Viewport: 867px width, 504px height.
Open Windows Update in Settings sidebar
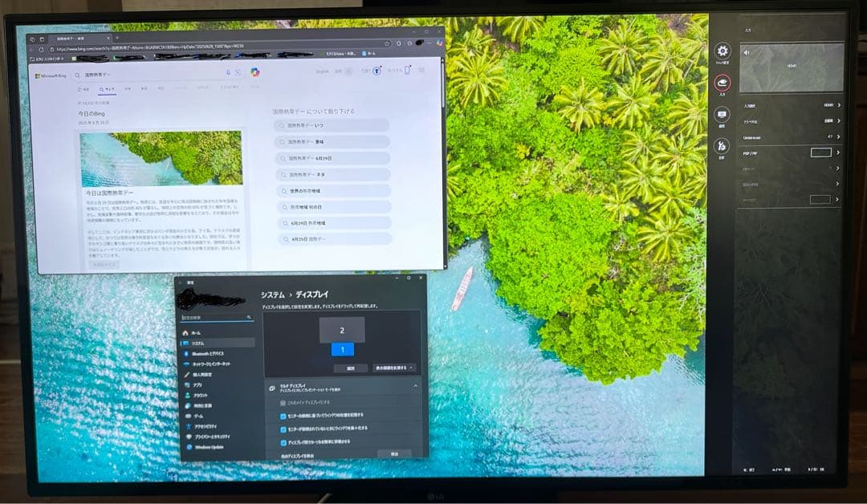[209, 447]
